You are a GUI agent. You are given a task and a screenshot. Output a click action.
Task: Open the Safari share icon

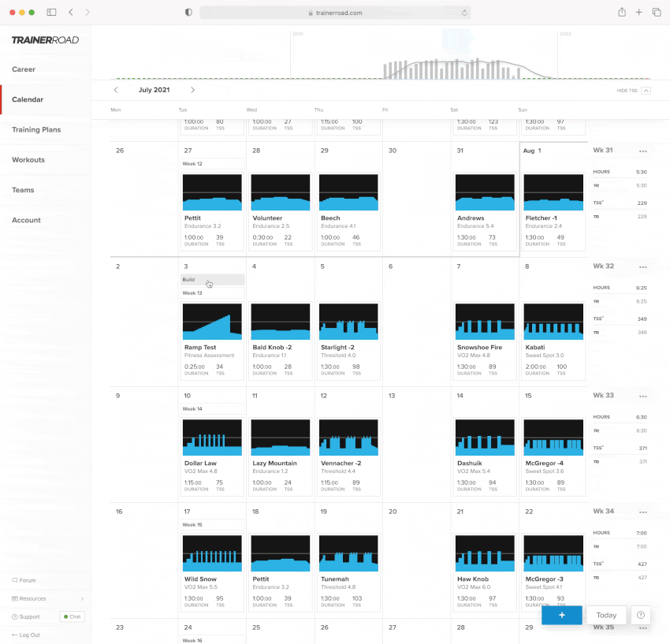[x=622, y=13]
